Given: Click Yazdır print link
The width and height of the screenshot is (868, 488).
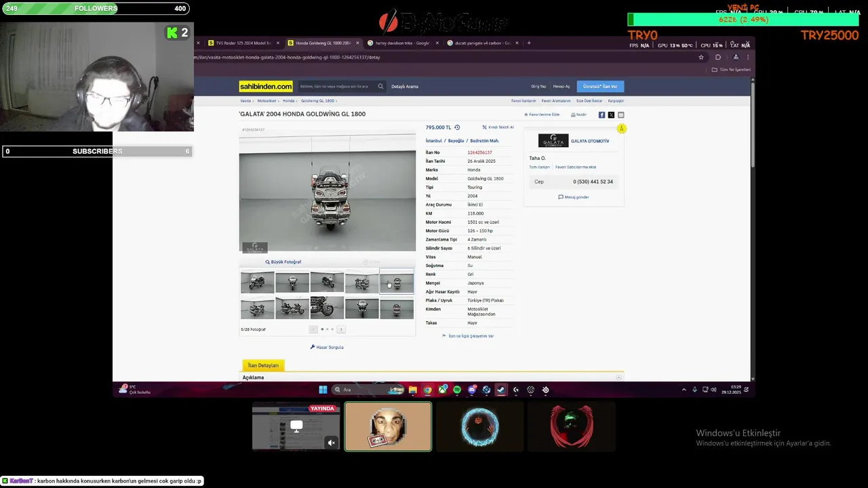Looking at the screenshot, I should [x=578, y=115].
